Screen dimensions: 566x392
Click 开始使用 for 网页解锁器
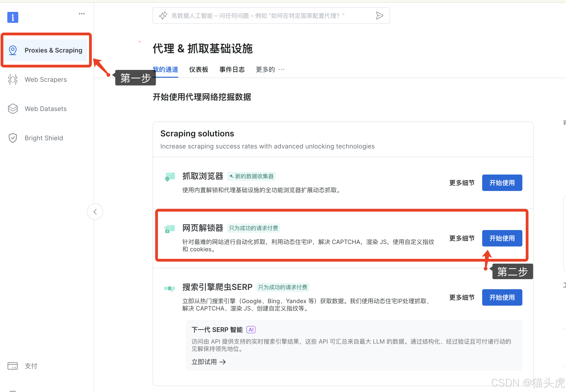(x=502, y=238)
